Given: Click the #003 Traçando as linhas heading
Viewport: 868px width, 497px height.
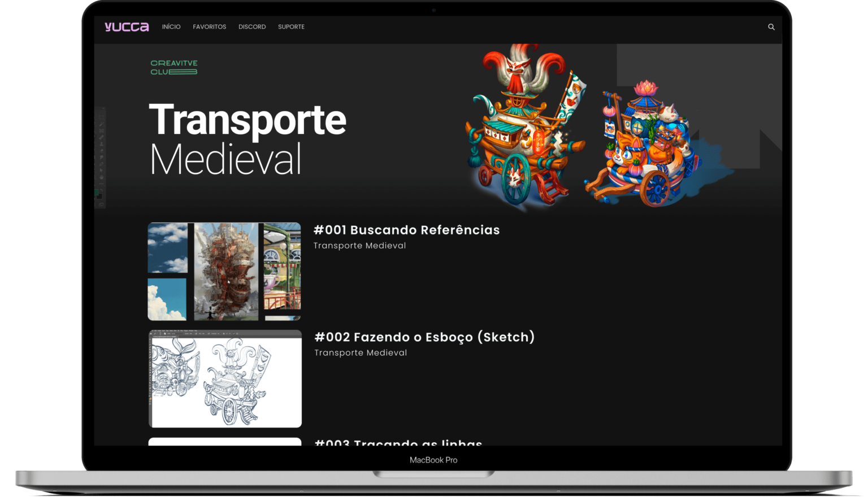Looking at the screenshot, I should click(398, 444).
